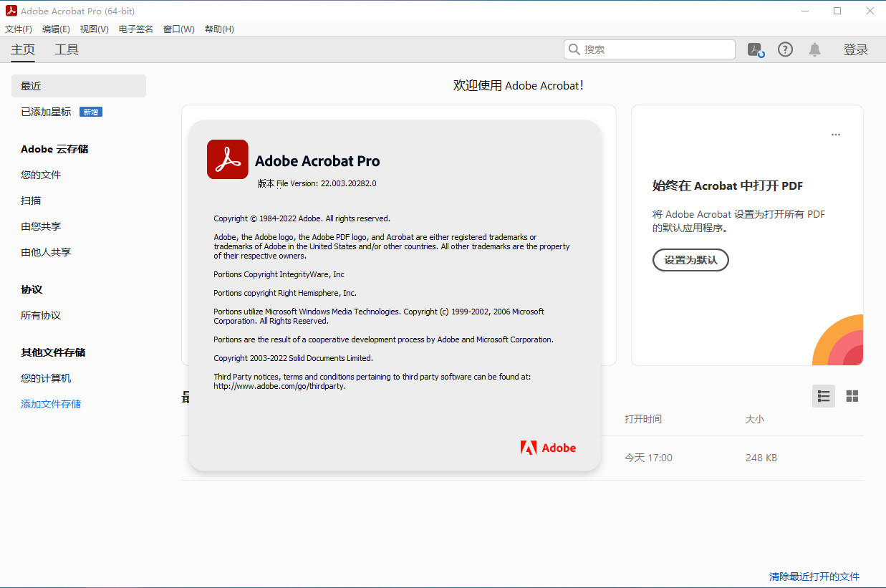Close the Acrobat window
Image resolution: width=886 pixels, height=588 pixels.
[870, 11]
